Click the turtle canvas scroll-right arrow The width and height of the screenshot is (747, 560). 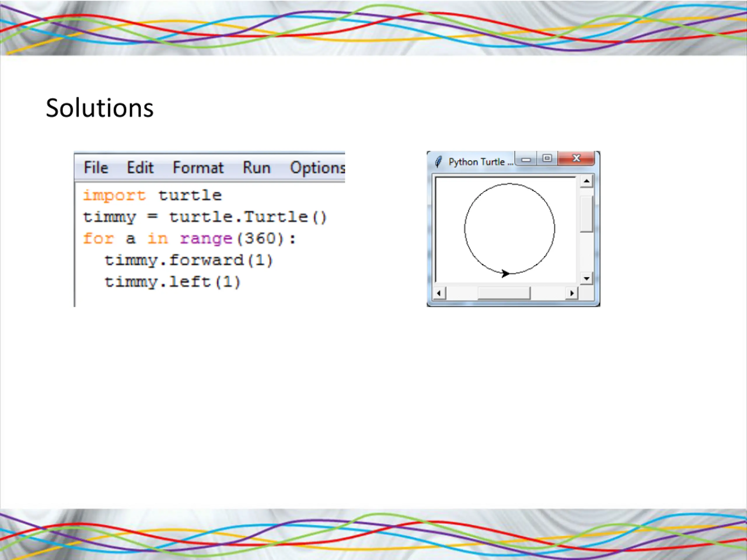pos(572,293)
